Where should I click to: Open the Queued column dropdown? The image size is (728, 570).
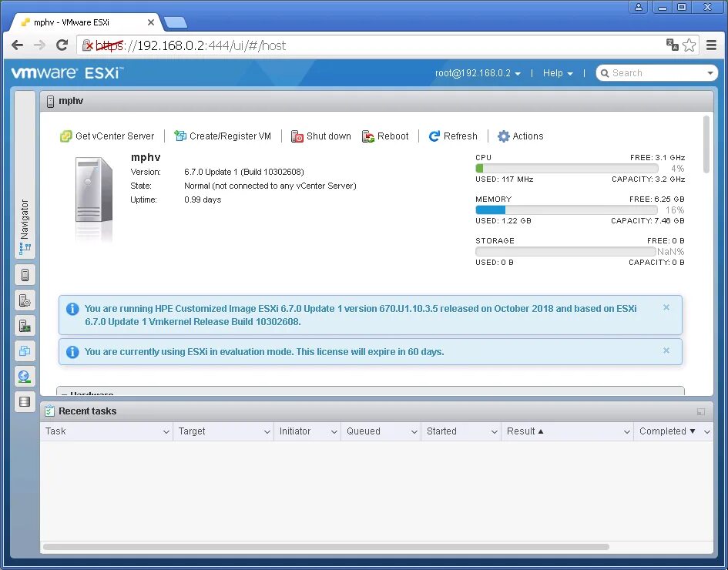414,431
